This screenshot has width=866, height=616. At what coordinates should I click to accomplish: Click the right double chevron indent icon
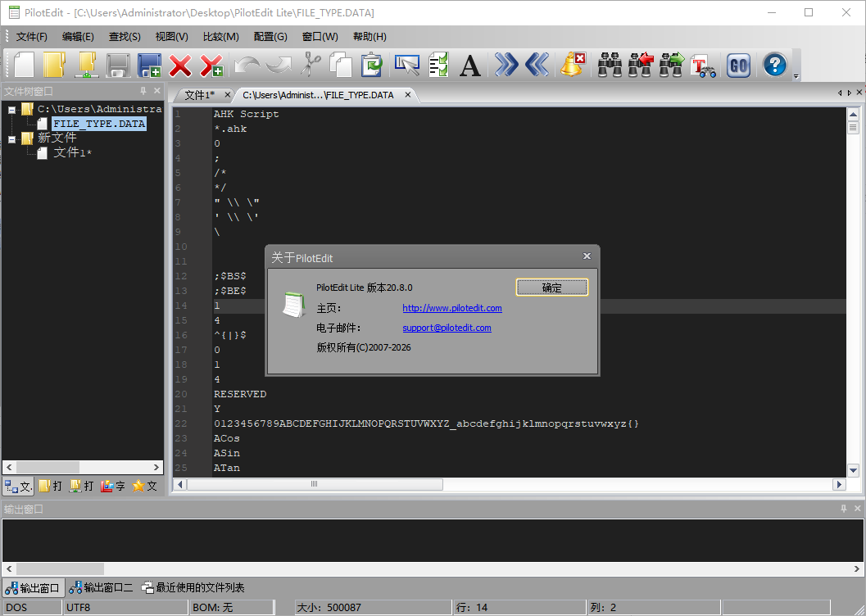tap(506, 65)
